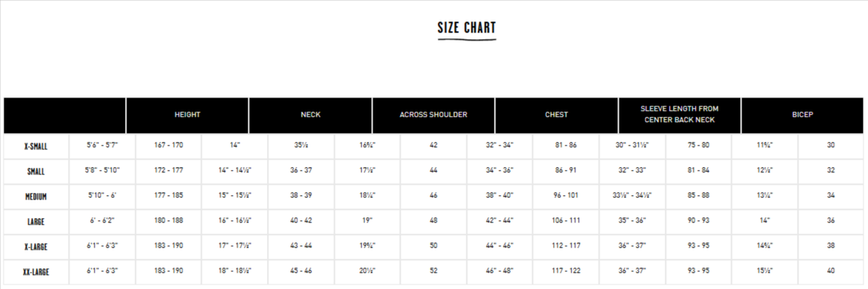Image resolution: width=868 pixels, height=289 pixels.
Task: Click the MEDIUM size row label
Action: (x=36, y=197)
